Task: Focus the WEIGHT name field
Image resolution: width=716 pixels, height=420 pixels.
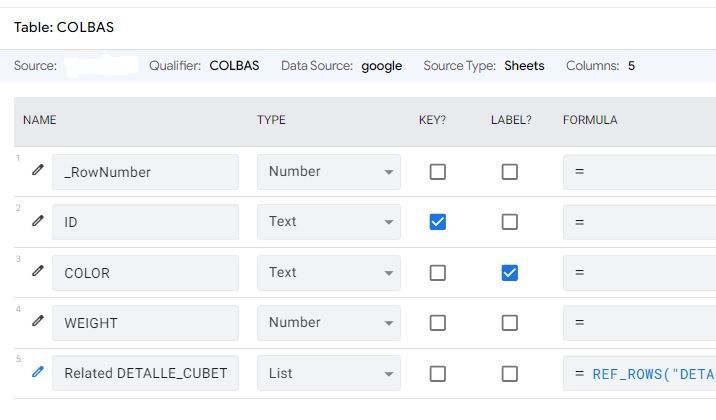Action: coord(145,323)
